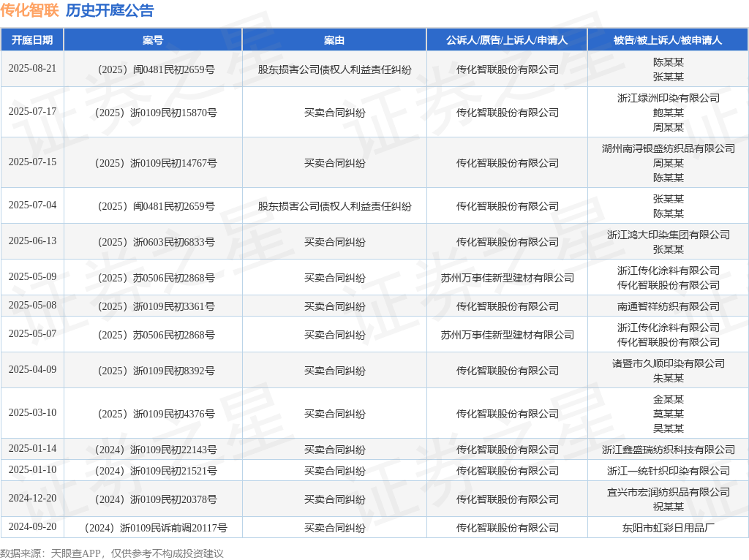Click the 传化智联 title text
Screen dimensions: 749x560
29,10
